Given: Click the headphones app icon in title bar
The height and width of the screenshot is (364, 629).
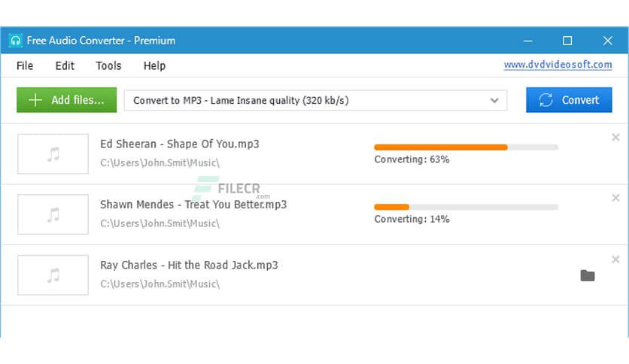Looking at the screenshot, I should [x=16, y=41].
